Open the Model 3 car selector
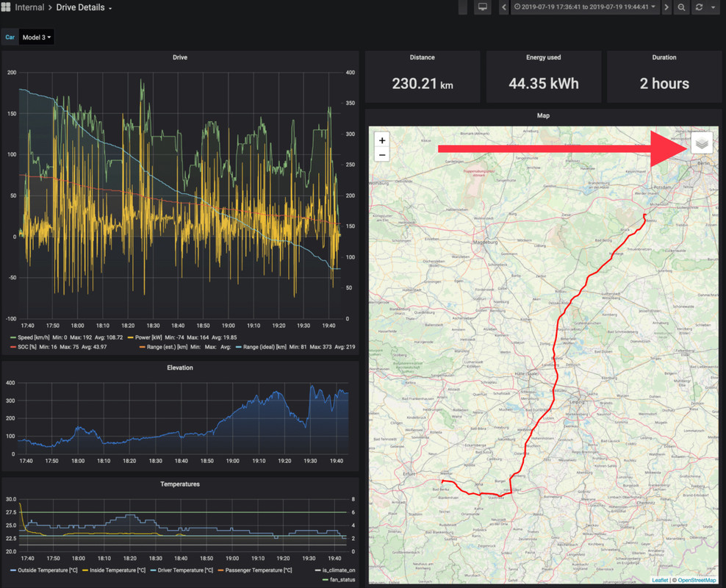Image resolution: width=726 pixels, height=588 pixels. (x=37, y=37)
